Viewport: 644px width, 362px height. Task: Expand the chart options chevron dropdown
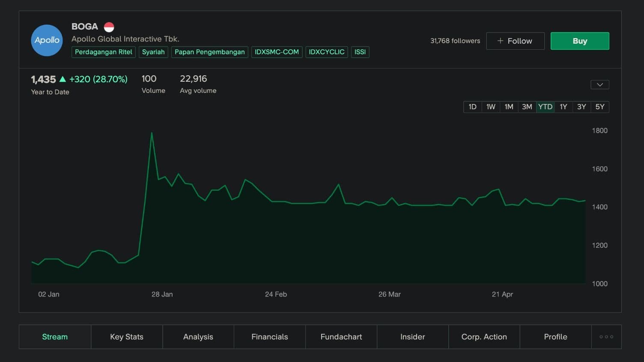(x=600, y=85)
